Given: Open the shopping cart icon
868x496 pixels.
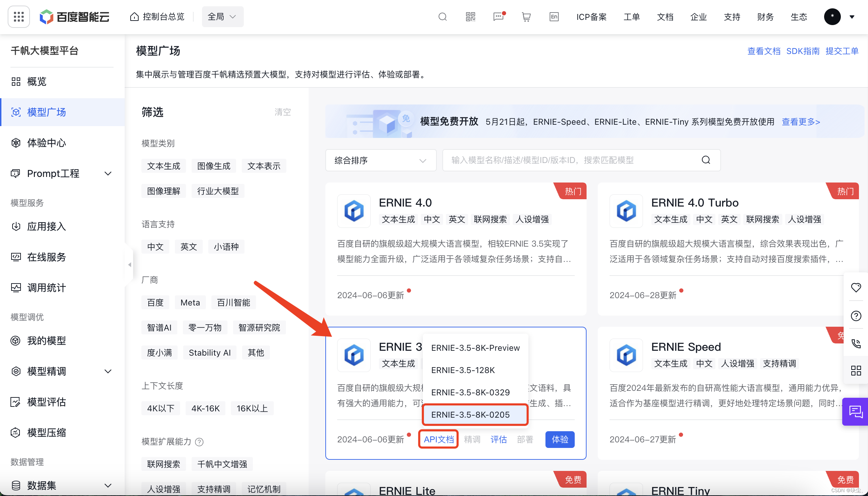Looking at the screenshot, I should tap(526, 17).
